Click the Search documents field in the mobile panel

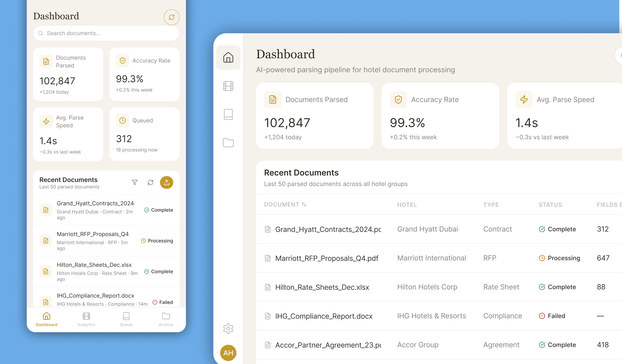click(106, 33)
